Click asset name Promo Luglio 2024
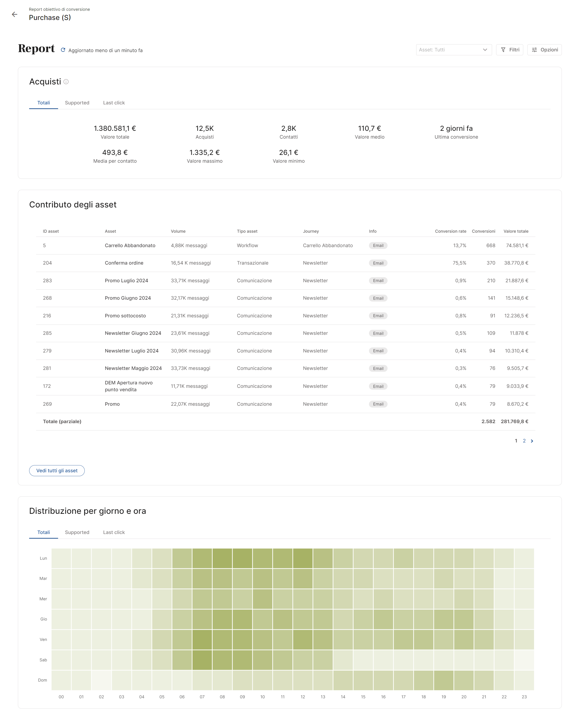 [x=127, y=281]
